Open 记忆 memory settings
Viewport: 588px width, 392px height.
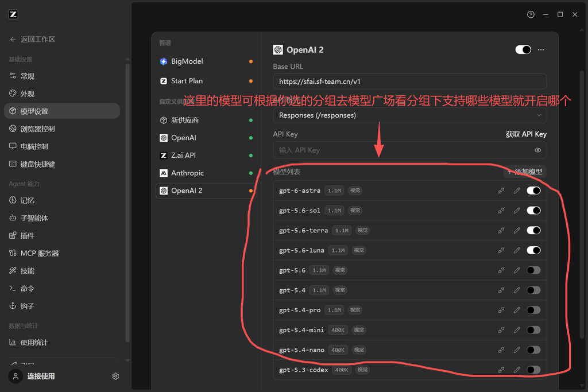[x=62, y=200]
